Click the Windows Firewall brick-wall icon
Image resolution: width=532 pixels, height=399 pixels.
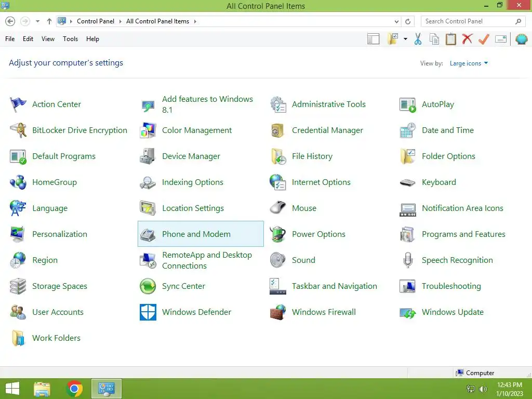tap(278, 312)
